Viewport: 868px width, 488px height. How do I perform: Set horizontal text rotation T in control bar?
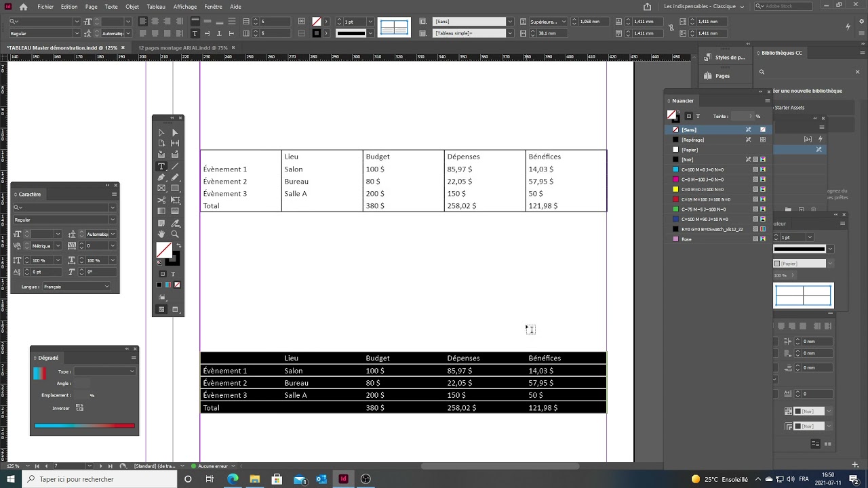tap(195, 33)
